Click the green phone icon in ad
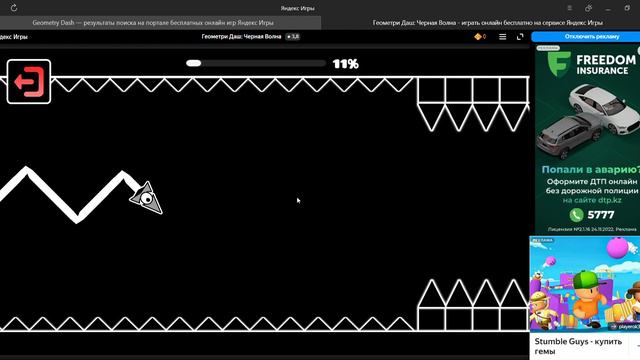640x360 pixels. point(576,215)
